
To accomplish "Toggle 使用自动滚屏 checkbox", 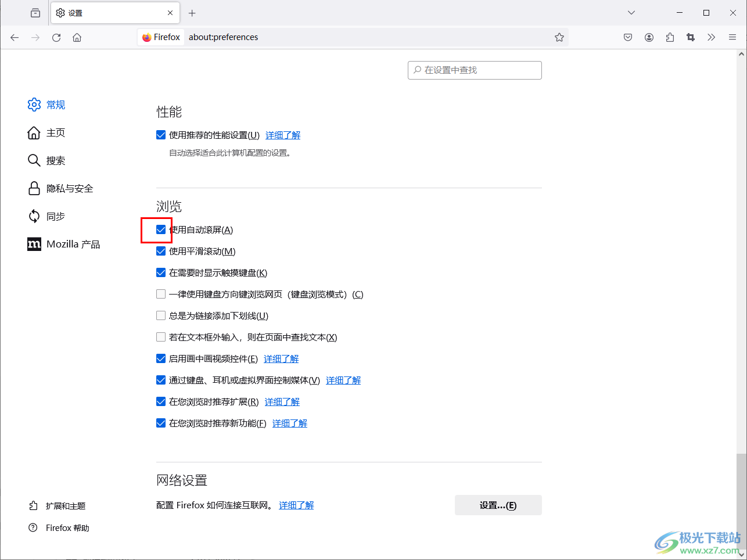I will click(161, 229).
